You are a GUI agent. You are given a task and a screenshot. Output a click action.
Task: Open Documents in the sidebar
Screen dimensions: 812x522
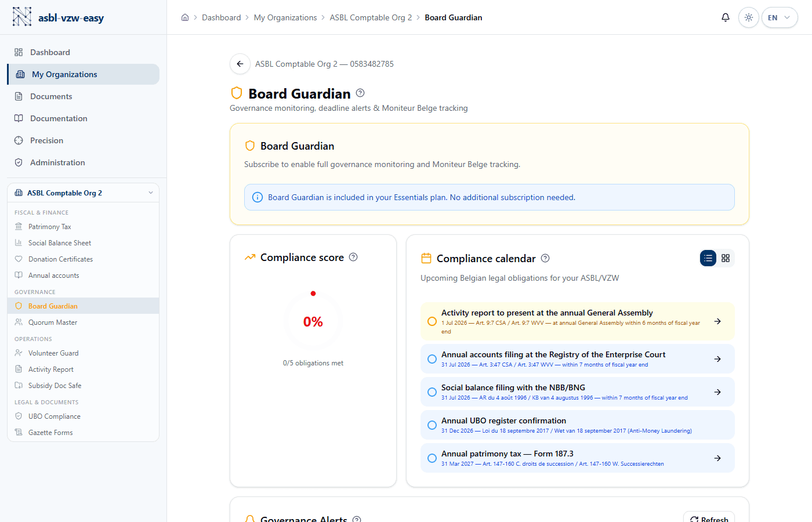pos(83,96)
